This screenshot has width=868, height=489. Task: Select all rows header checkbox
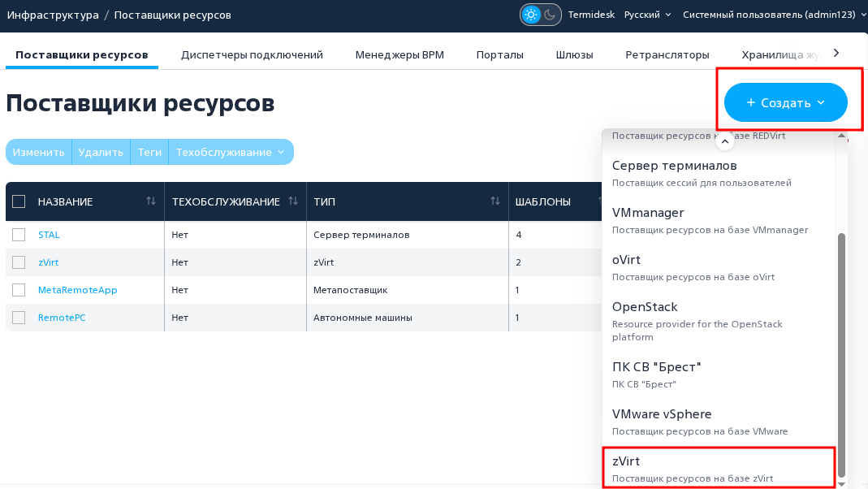pyautogui.click(x=19, y=201)
